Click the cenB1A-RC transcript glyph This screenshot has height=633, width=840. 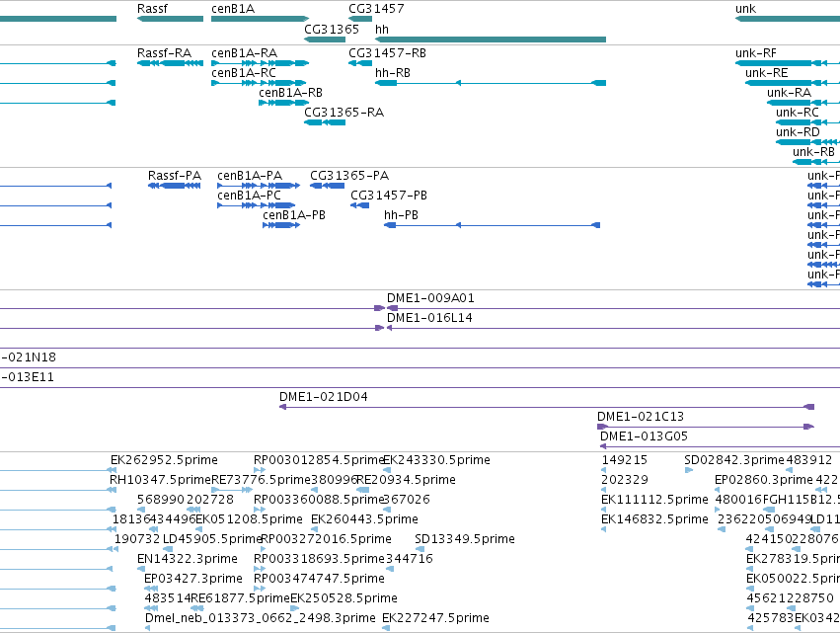click(x=259, y=83)
